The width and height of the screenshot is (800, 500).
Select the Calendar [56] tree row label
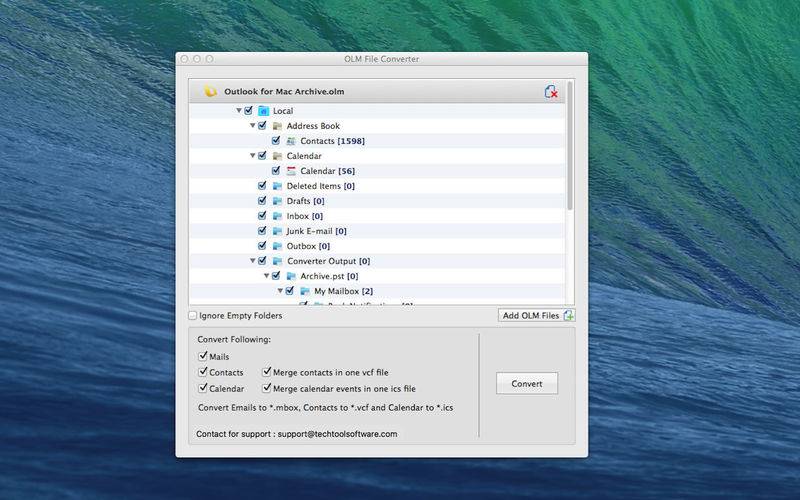coord(328,171)
